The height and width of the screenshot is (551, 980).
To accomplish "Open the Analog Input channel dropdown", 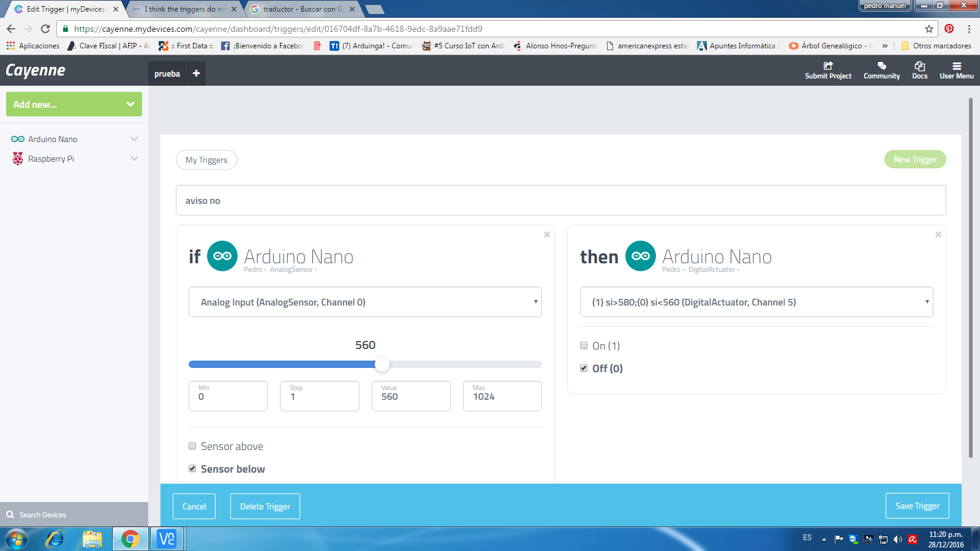I will pos(365,302).
